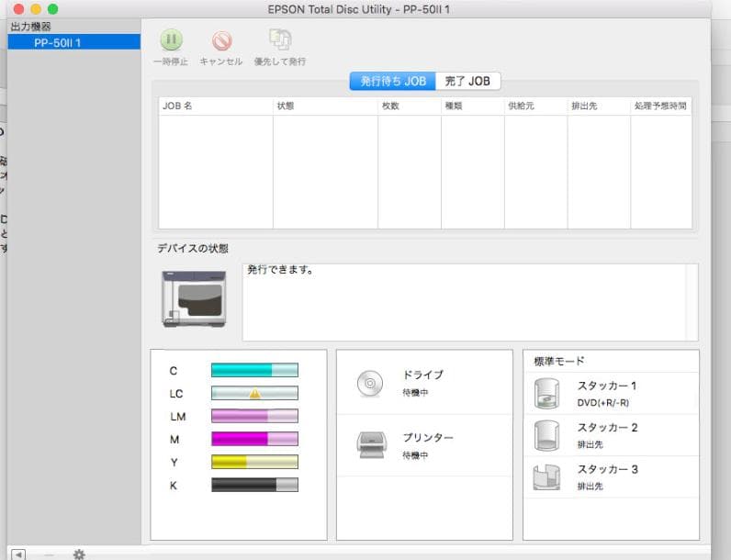Click the prioritize publish (優先して発行) icon
Viewport: 731px width, 560px height.
click(x=280, y=39)
